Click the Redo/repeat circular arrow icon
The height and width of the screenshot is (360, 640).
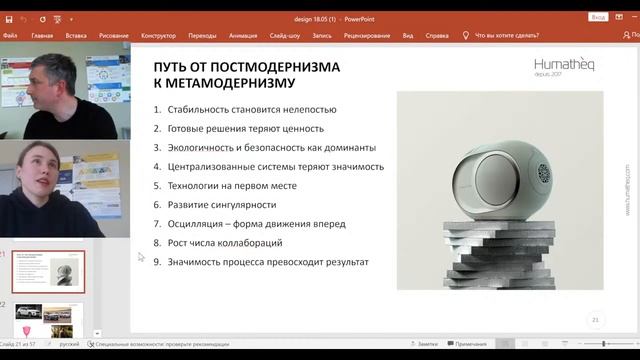tap(42, 19)
